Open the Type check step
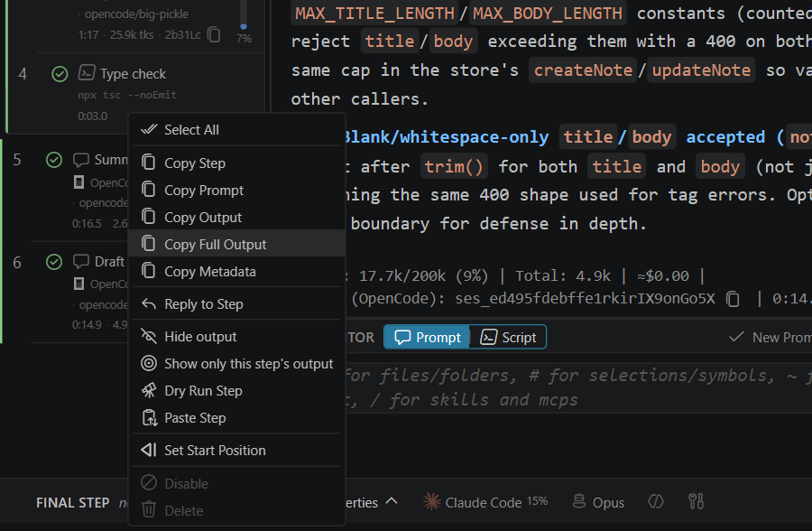 (134, 74)
